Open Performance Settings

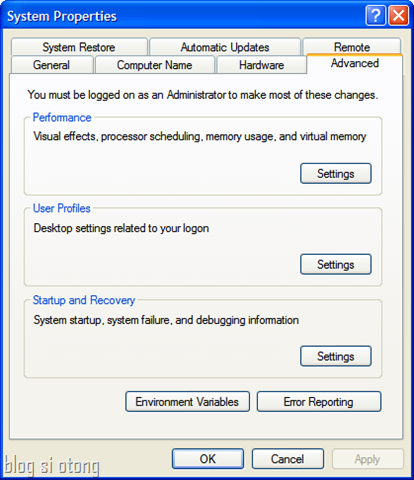click(336, 173)
